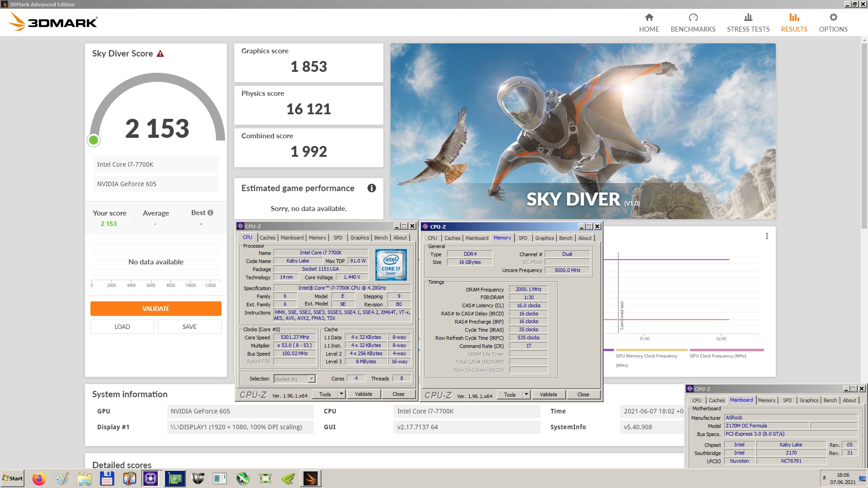
Task: Click the 3DMark vertical scrollbar
Action: tap(864, 136)
